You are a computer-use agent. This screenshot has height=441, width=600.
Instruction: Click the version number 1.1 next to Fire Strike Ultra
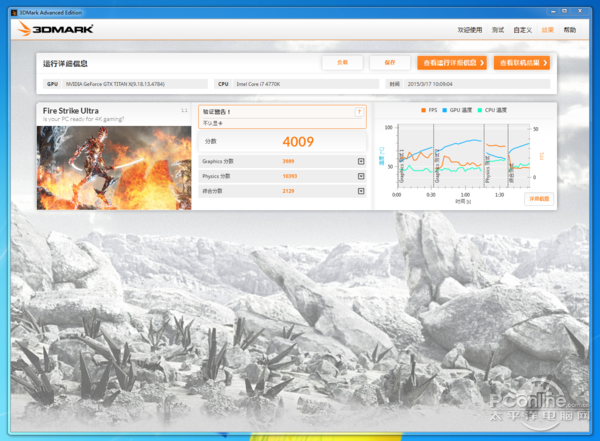184,110
